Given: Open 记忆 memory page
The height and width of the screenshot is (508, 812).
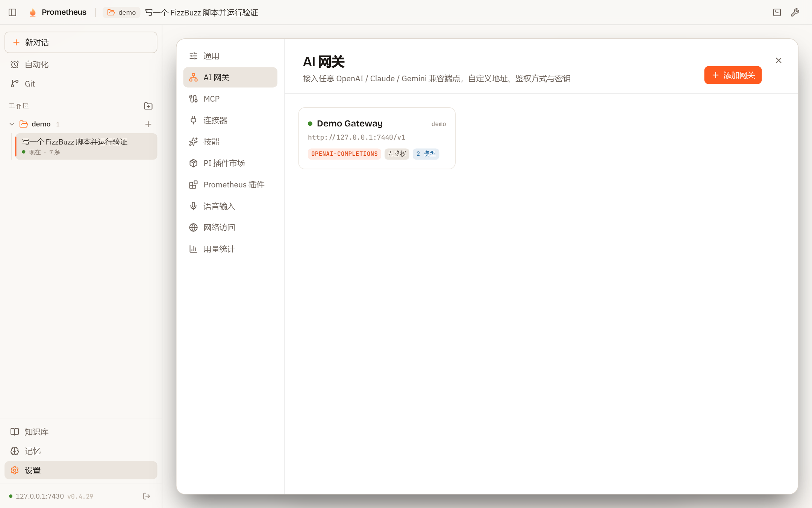Looking at the screenshot, I should coord(81,451).
